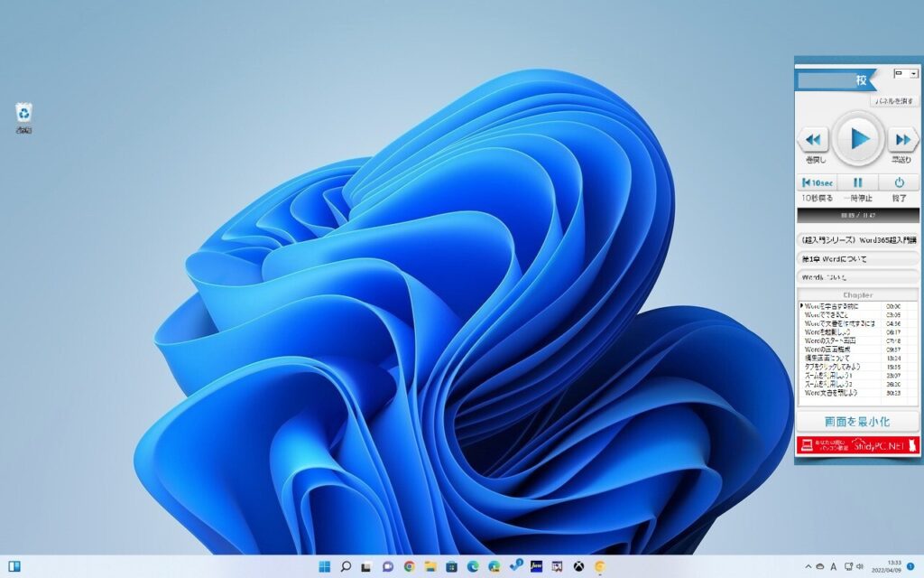The image size is (924, 578).
Task: Open the taskbar clock and date flyout
Action: (x=894, y=566)
